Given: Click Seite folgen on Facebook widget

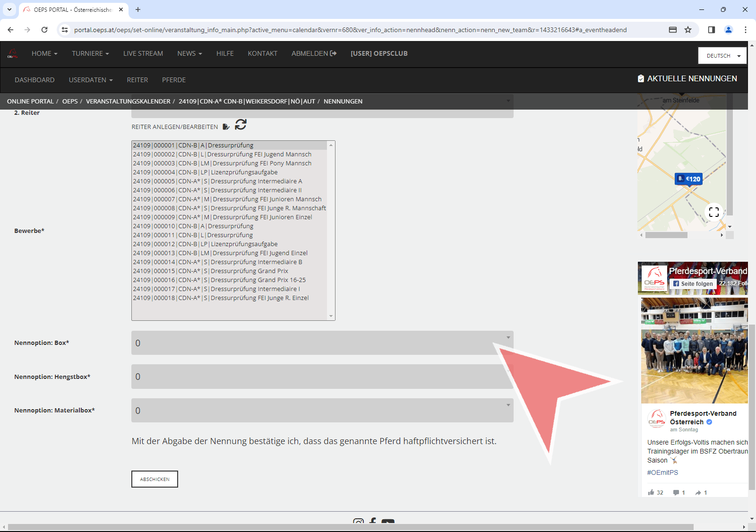Looking at the screenshot, I should tap(693, 283).
